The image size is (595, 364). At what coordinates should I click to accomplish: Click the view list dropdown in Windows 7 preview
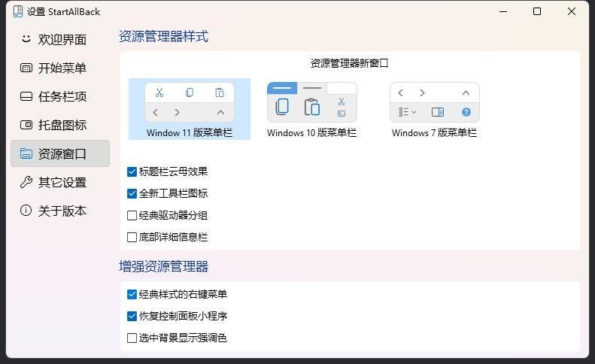(408, 112)
